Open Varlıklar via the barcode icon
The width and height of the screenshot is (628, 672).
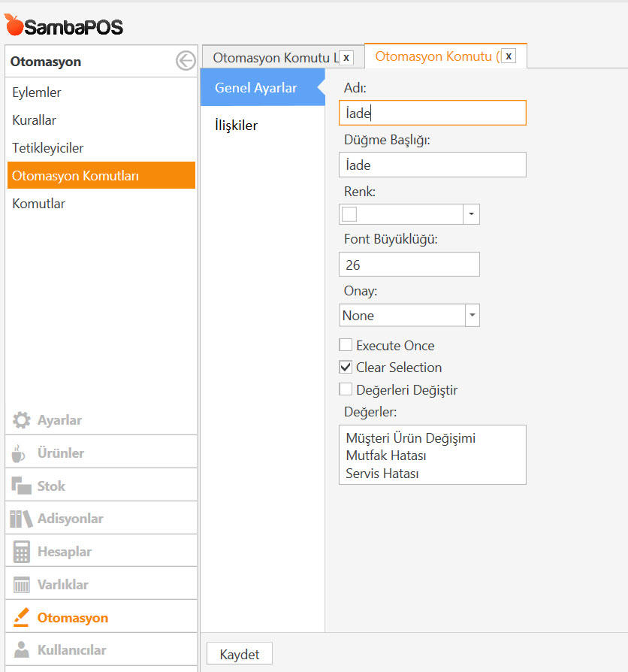(x=22, y=585)
